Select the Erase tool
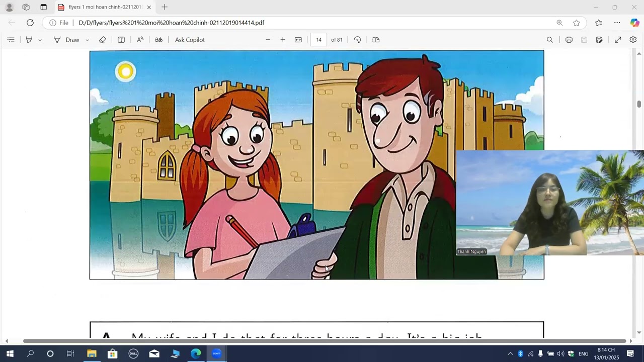The width and height of the screenshot is (644, 362). coord(103,40)
